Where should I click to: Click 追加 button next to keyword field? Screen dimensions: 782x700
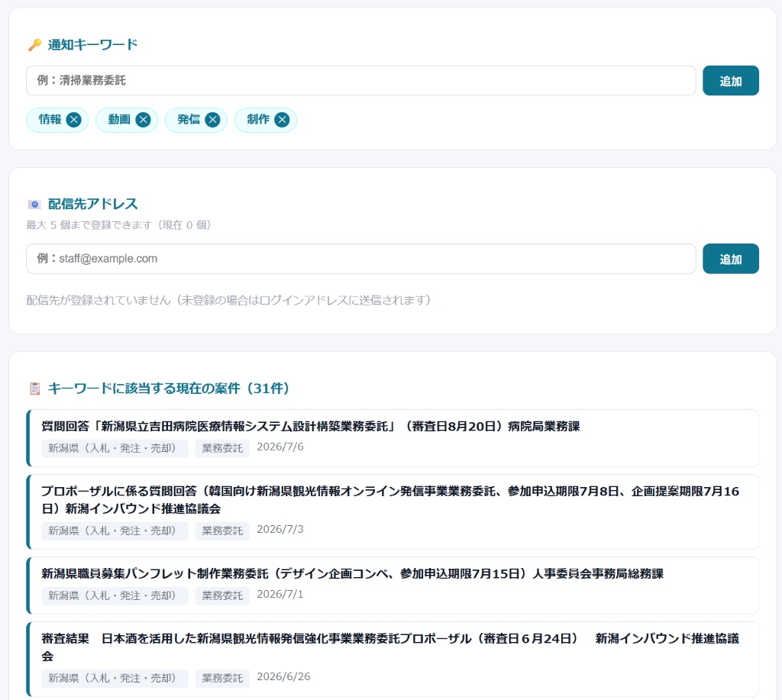pyautogui.click(x=731, y=80)
